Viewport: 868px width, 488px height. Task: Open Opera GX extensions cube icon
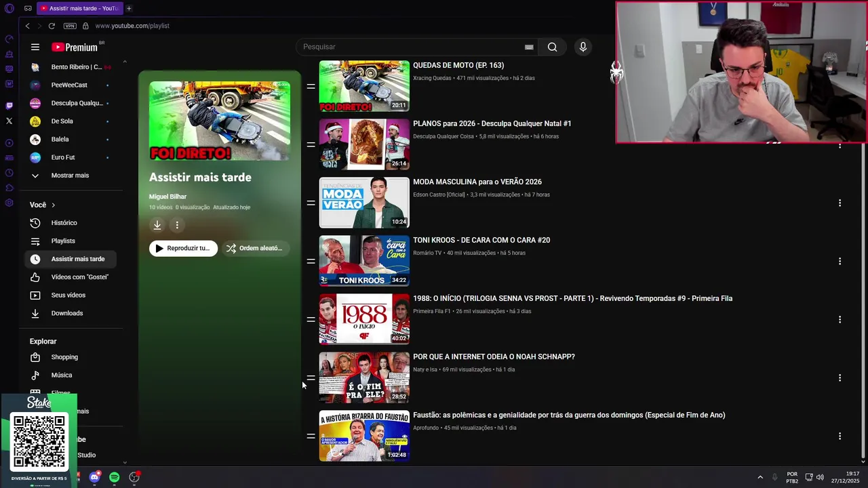point(9,188)
